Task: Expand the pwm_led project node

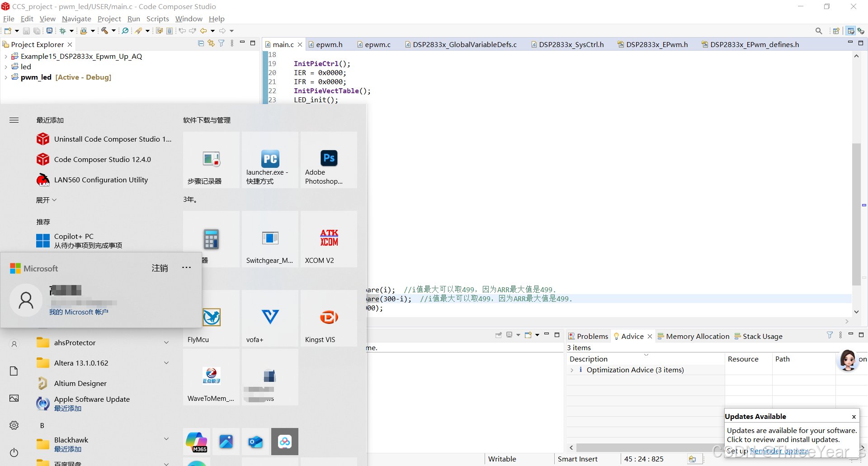Action: 5,77
